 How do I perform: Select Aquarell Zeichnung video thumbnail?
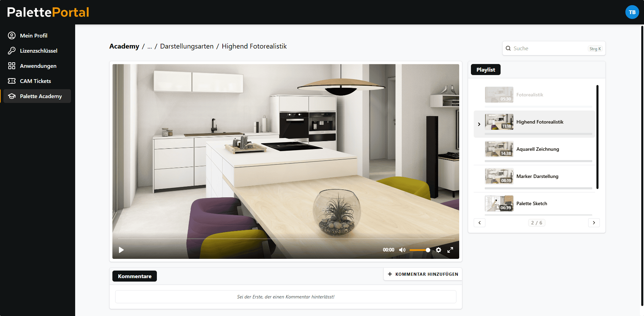(x=499, y=149)
